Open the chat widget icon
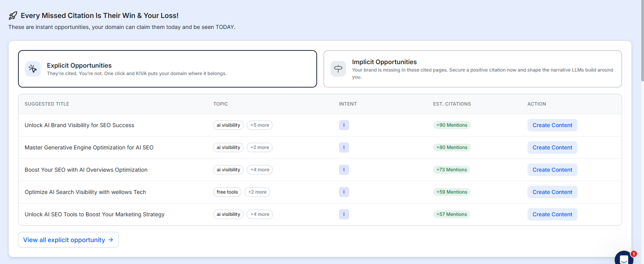The image size is (644, 264). click(624, 259)
